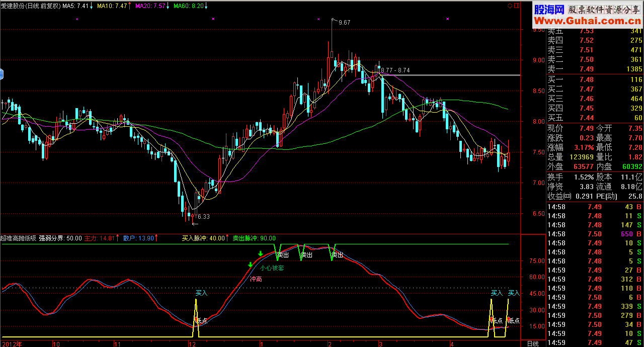Click the 买四 volume 329
644x347 pixels.
pos(636,108)
